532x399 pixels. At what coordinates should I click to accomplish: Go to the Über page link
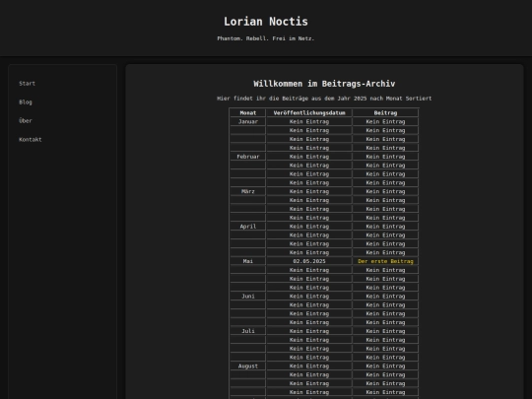[26, 121]
